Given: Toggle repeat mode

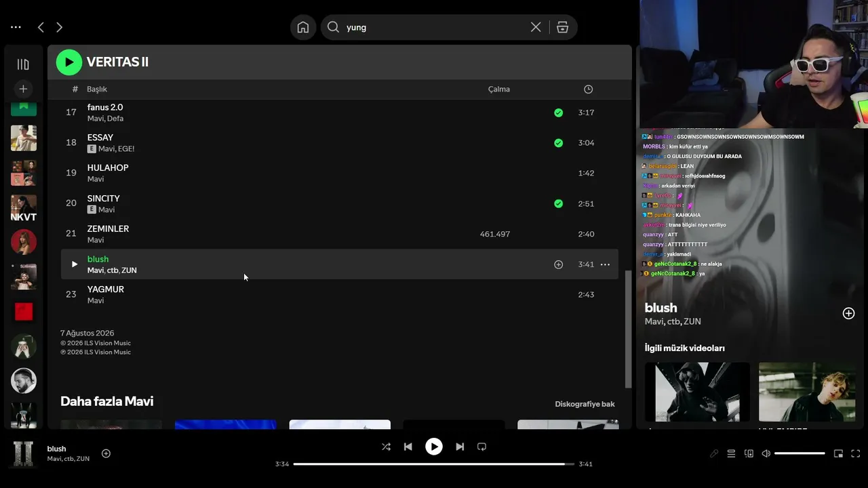Looking at the screenshot, I should (481, 447).
